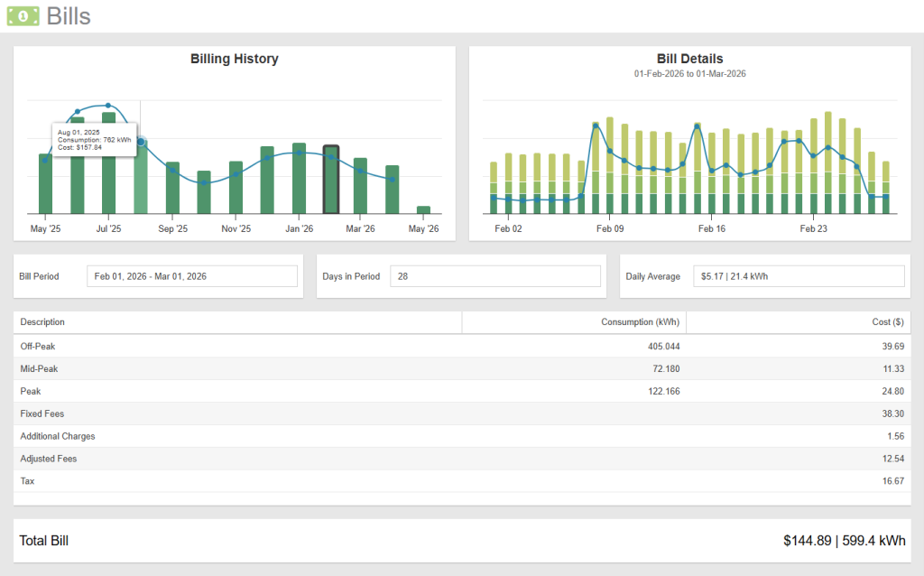Image resolution: width=924 pixels, height=576 pixels.
Task: Click the Bill Details chart title
Action: (x=689, y=59)
